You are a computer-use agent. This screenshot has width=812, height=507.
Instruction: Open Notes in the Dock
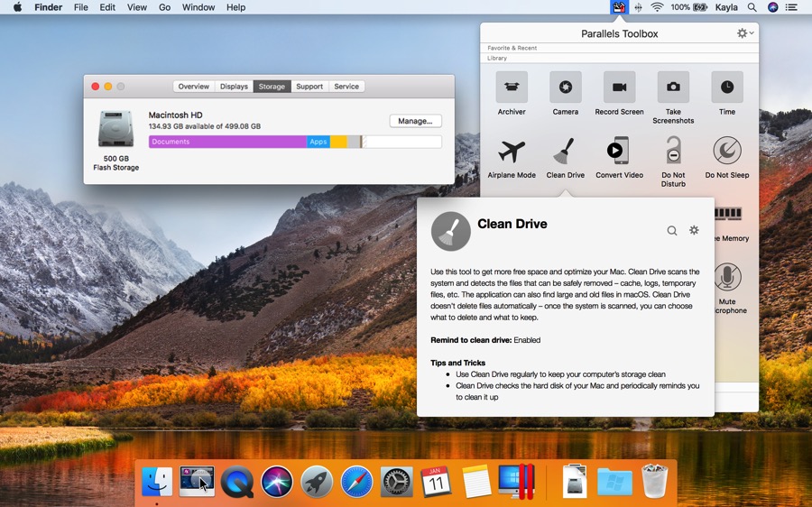(476, 482)
